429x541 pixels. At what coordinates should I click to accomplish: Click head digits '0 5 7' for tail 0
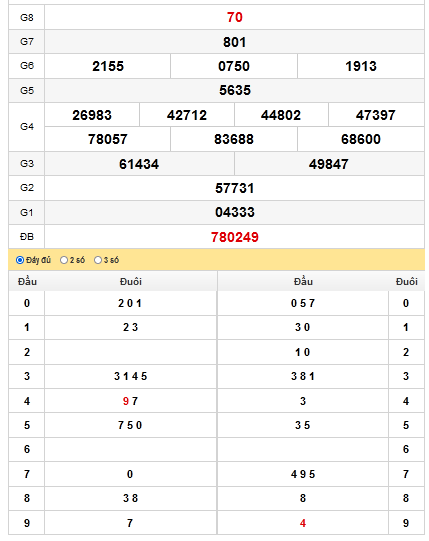pos(303,303)
